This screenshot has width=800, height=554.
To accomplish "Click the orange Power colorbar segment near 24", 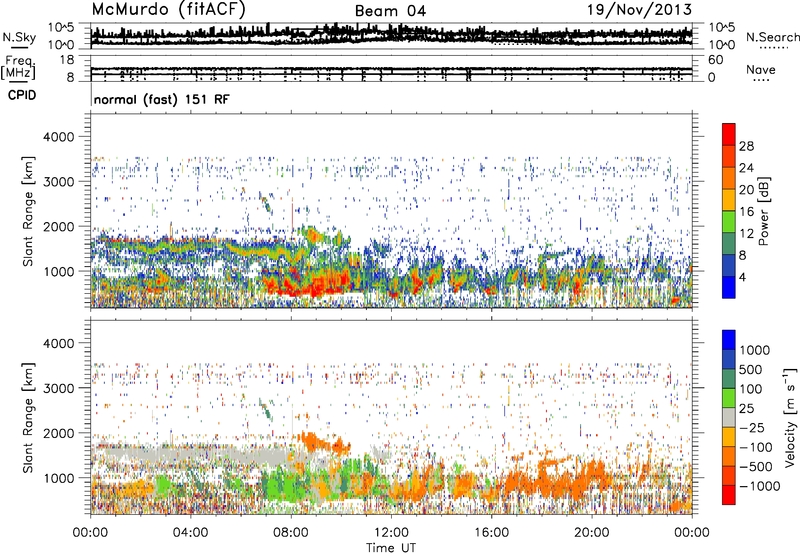I will click(x=729, y=178).
